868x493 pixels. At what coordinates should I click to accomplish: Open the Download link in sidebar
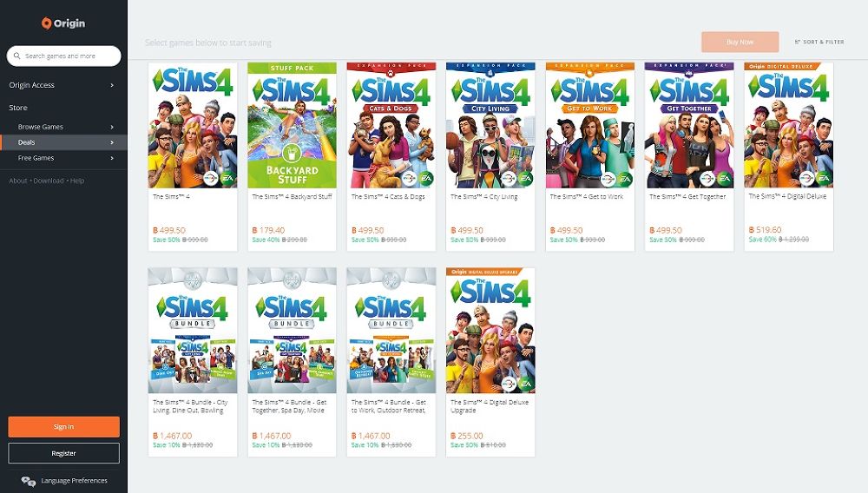(49, 181)
